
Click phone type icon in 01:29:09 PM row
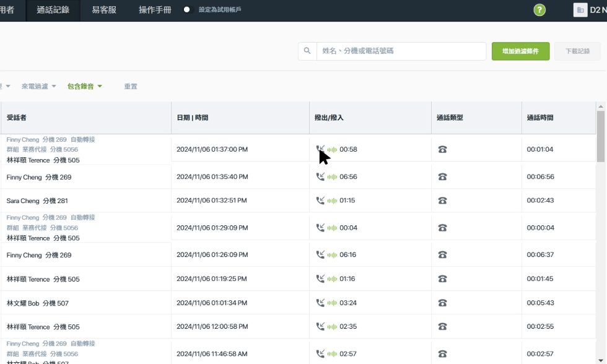point(442,228)
